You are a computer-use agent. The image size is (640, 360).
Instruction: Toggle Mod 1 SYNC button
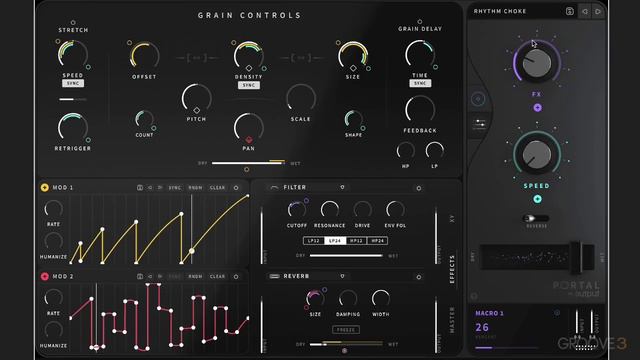[175, 188]
